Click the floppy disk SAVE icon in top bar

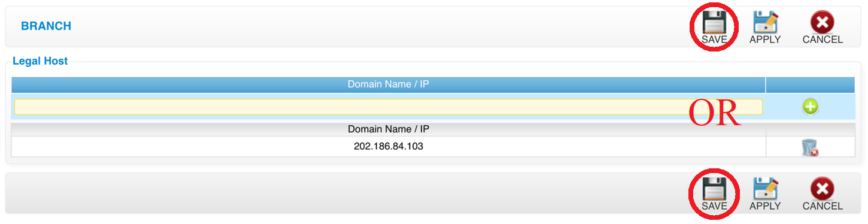[x=714, y=22]
